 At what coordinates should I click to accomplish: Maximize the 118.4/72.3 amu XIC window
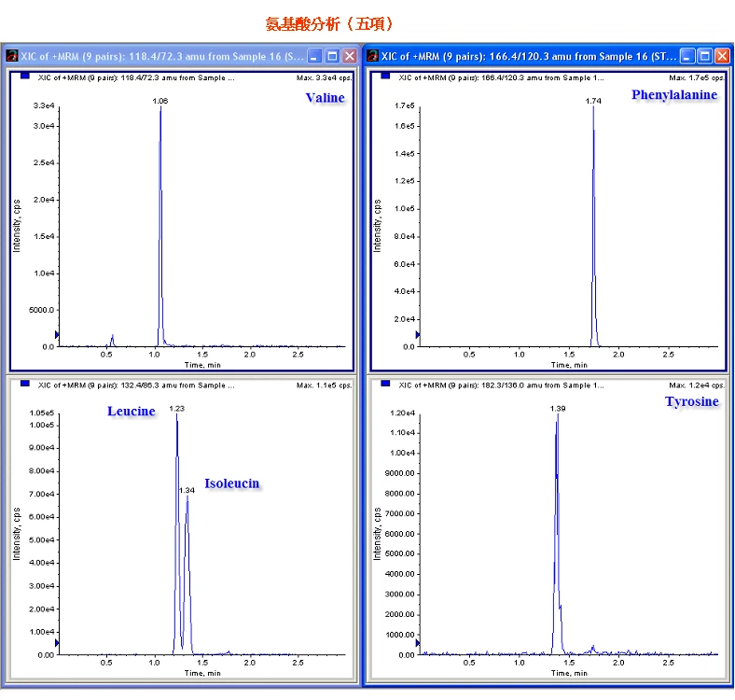point(333,56)
